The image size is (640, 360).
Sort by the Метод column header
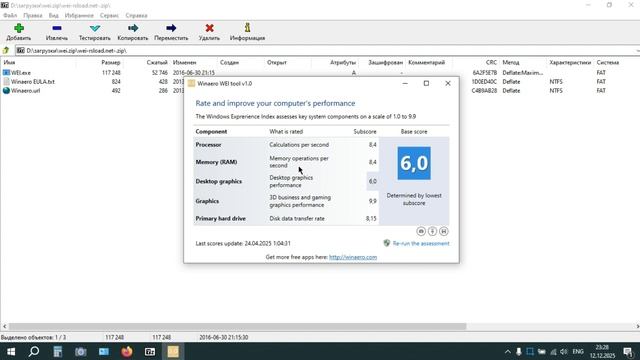(511, 62)
